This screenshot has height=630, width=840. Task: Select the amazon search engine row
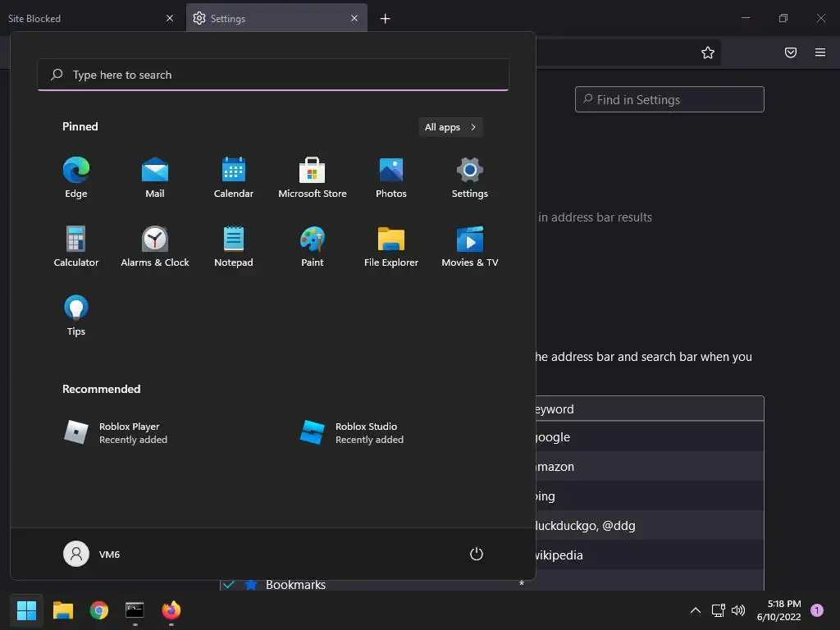[650, 467]
